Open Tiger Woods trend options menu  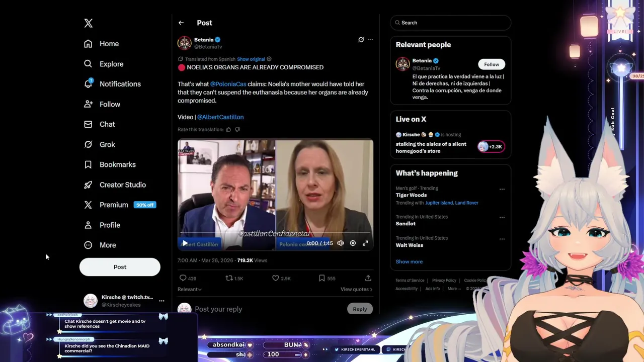[502, 190]
